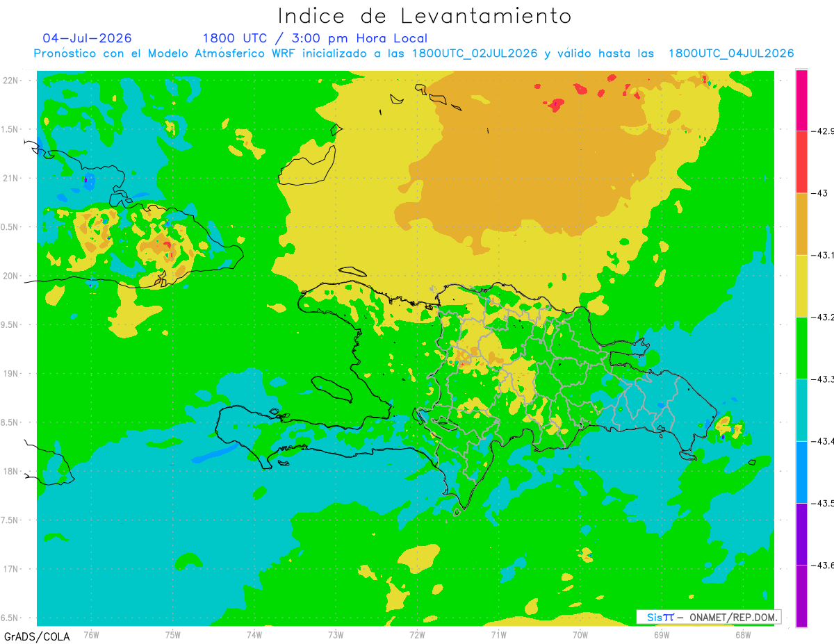The height and width of the screenshot is (644, 834).
Task: Select the blue legend swatch between -43.4 and -43.5
Action: [801, 472]
